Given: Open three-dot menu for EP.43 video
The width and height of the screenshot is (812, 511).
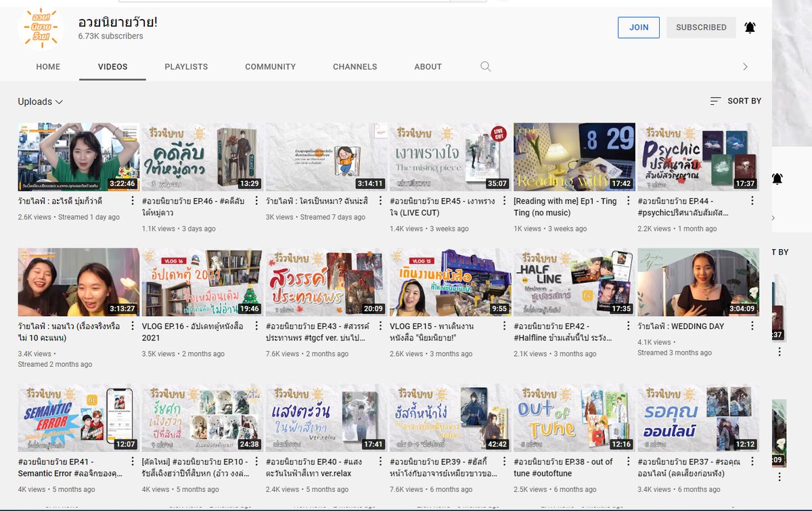Looking at the screenshot, I should click(x=381, y=326).
